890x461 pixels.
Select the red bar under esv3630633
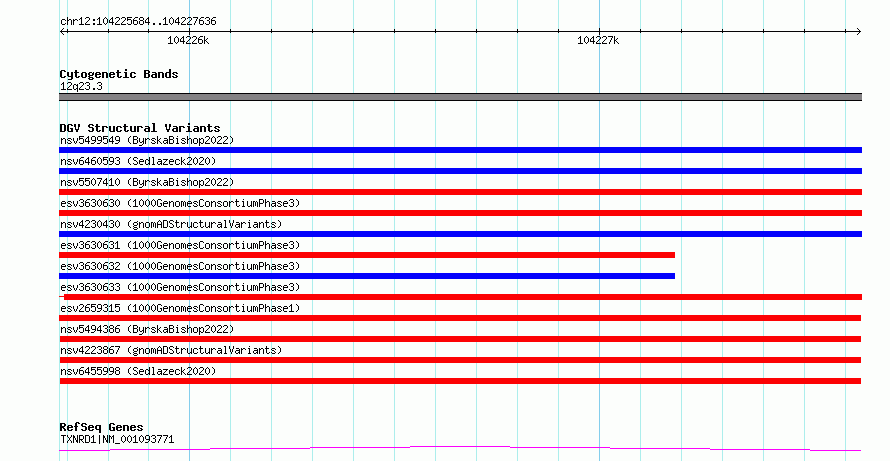pos(460,297)
